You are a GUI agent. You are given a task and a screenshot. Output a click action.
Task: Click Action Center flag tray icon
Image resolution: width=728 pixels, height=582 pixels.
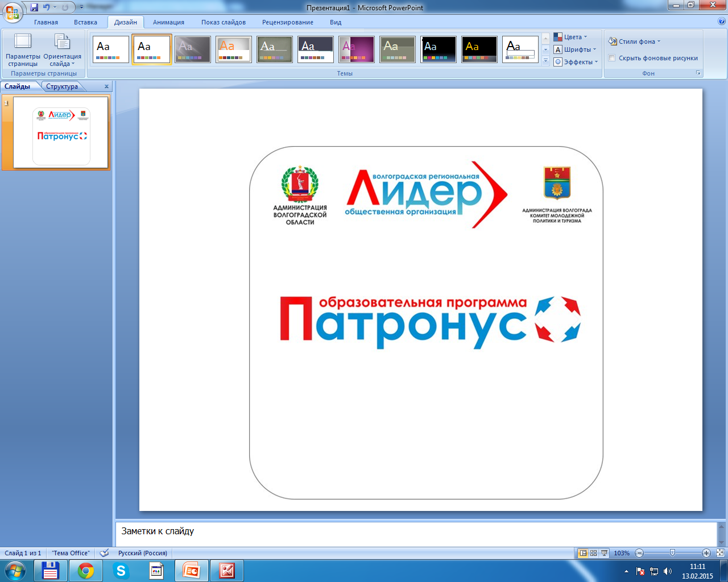640,571
